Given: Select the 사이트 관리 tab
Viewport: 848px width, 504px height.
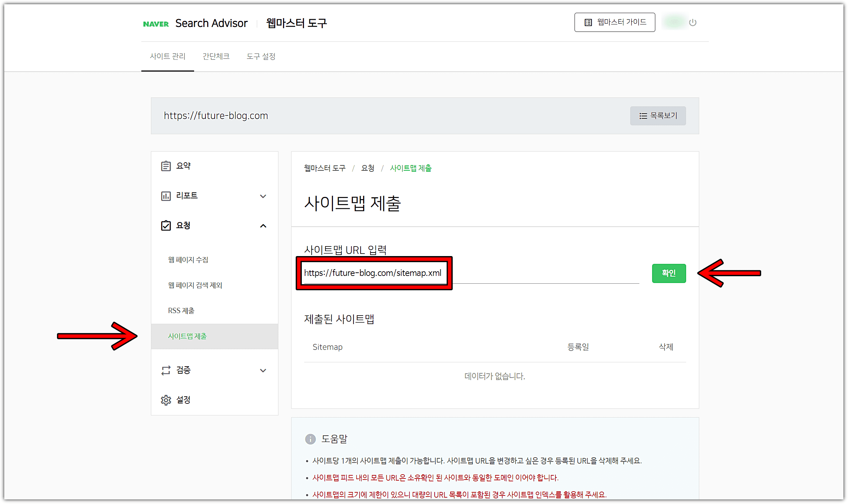Looking at the screenshot, I should (168, 56).
